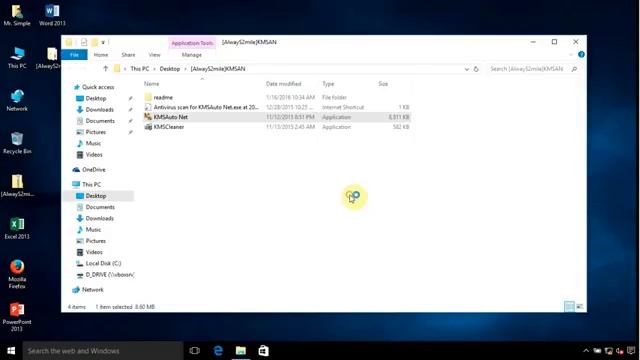Open Windows Store from taskbar
640x360 pixels.
(x=264, y=351)
